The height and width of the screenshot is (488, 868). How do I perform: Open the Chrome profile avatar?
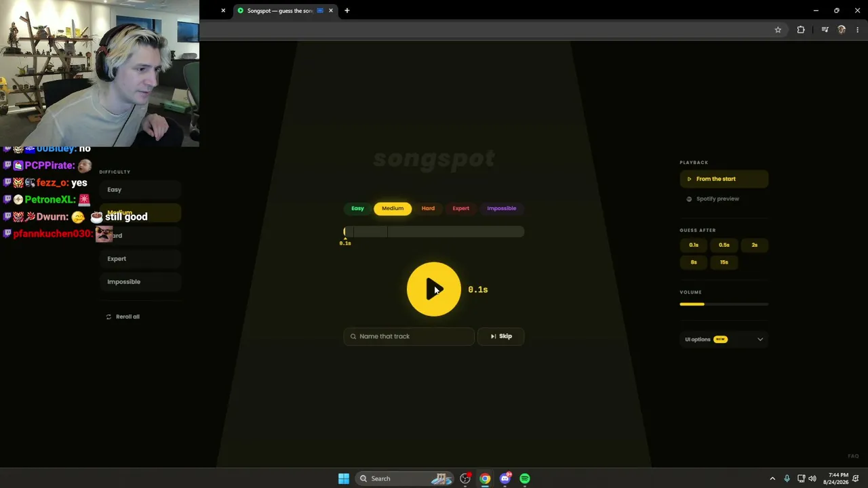(x=842, y=30)
